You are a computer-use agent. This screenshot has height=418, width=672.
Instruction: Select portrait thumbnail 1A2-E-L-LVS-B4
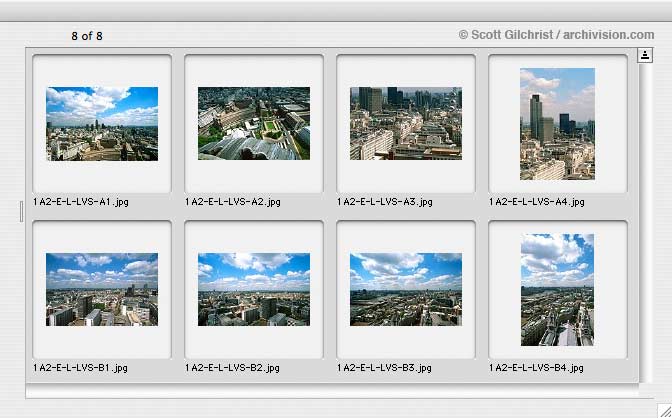coord(558,290)
